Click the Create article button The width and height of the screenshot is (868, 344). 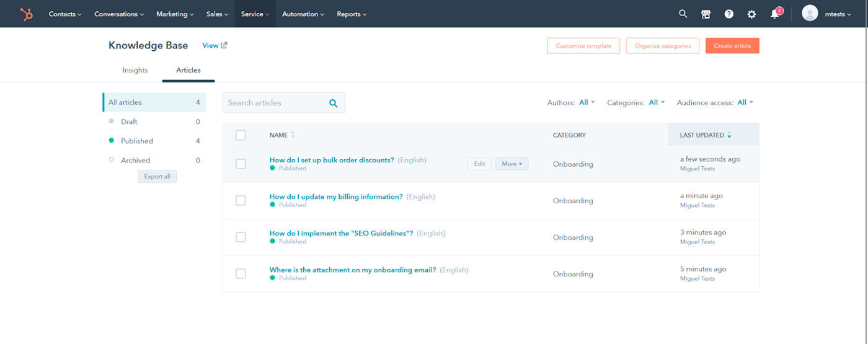click(x=732, y=46)
